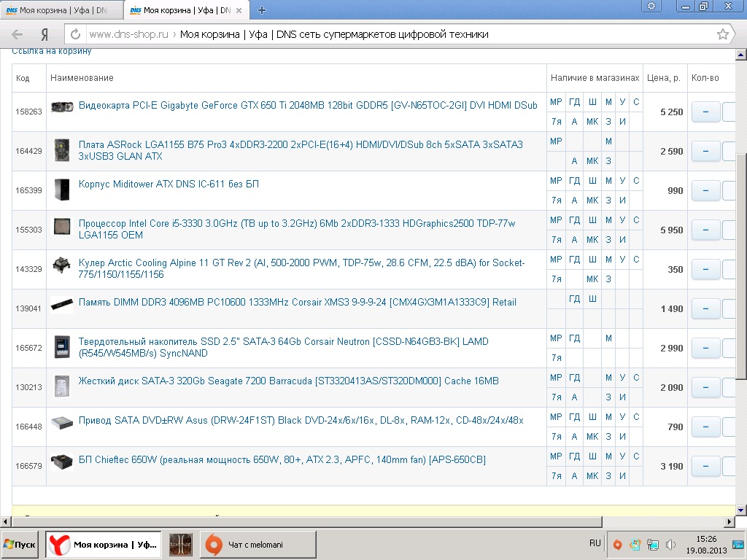Select product code 158263

[x=28, y=112]
